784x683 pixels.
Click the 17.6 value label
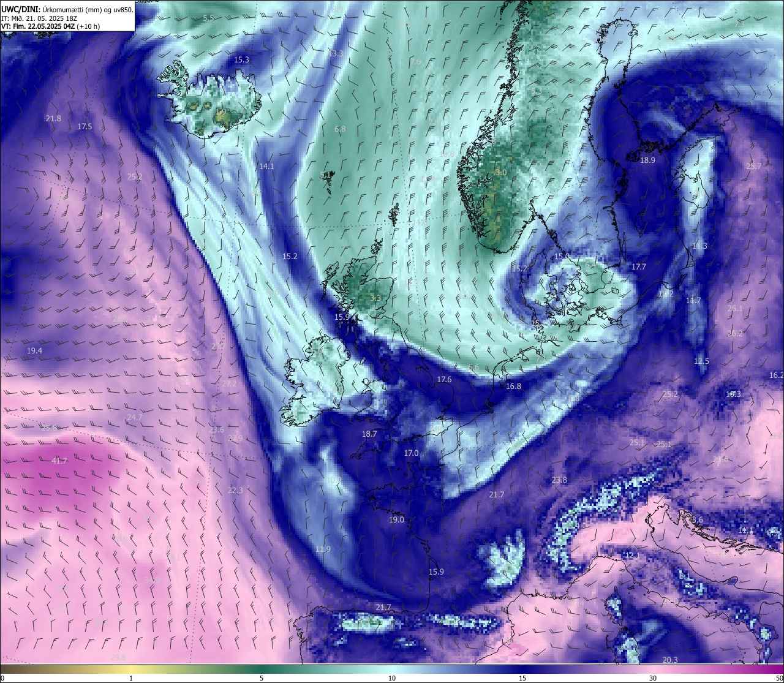(444, 379)
